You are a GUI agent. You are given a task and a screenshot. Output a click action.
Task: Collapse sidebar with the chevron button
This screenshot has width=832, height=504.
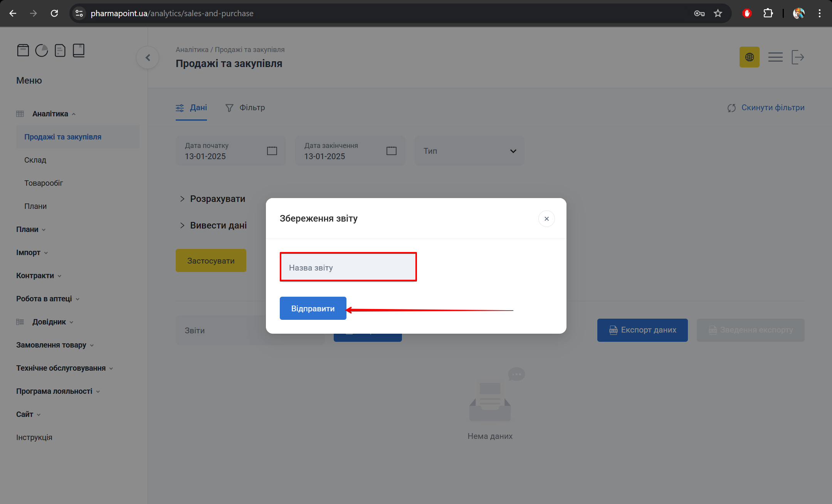tap(148, 58)
